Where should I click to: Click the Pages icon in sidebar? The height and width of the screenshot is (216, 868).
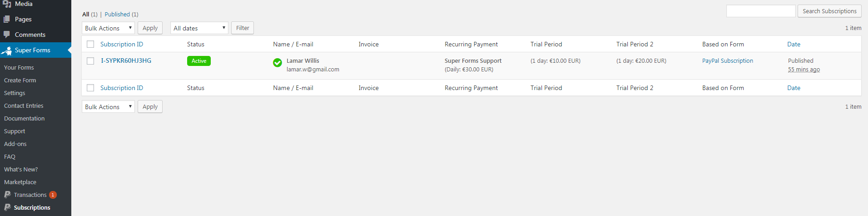[x=7, y=19]
